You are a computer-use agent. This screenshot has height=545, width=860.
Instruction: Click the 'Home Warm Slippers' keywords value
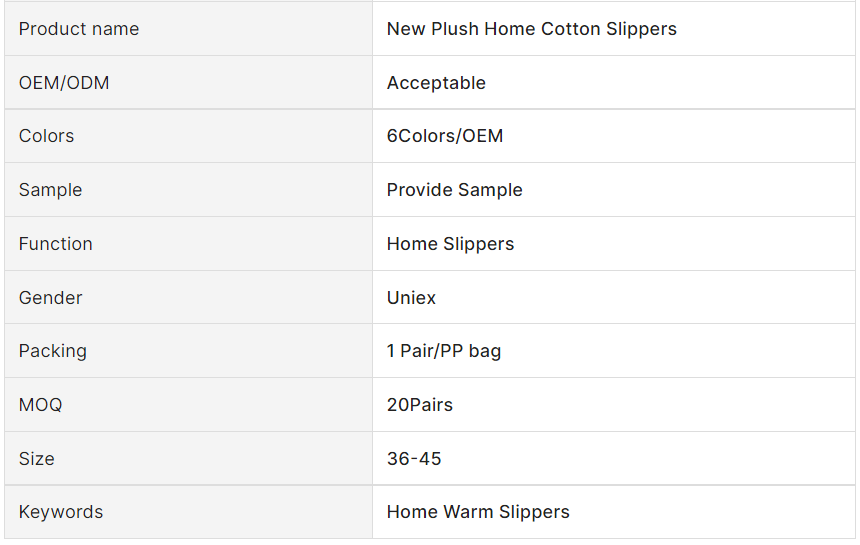(478, 512)
